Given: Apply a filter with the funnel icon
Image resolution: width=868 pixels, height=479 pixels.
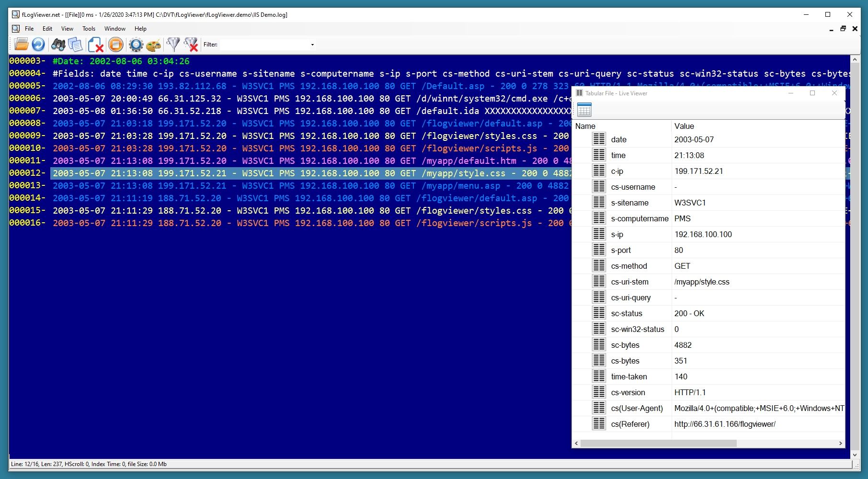Looking at the screenshot, I should [172, 44].
